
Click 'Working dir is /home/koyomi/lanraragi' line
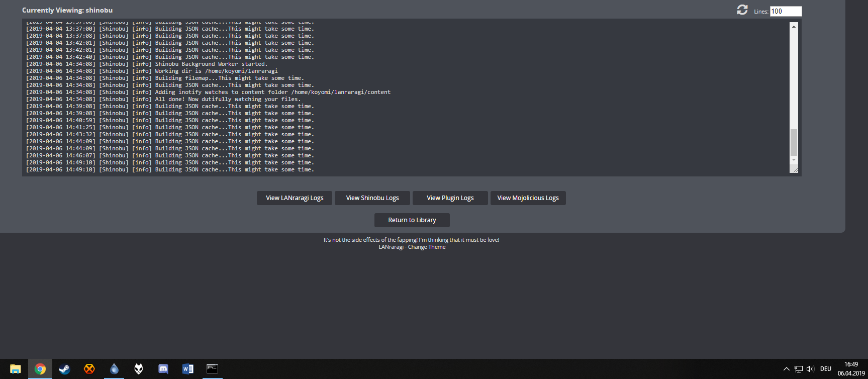click(x=152, y=71)
